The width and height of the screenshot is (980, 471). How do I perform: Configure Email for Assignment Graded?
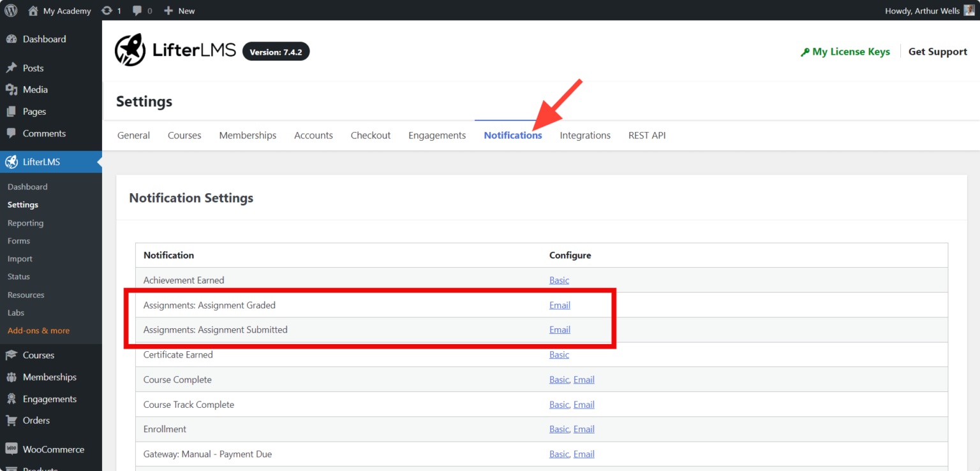(560, 305)
